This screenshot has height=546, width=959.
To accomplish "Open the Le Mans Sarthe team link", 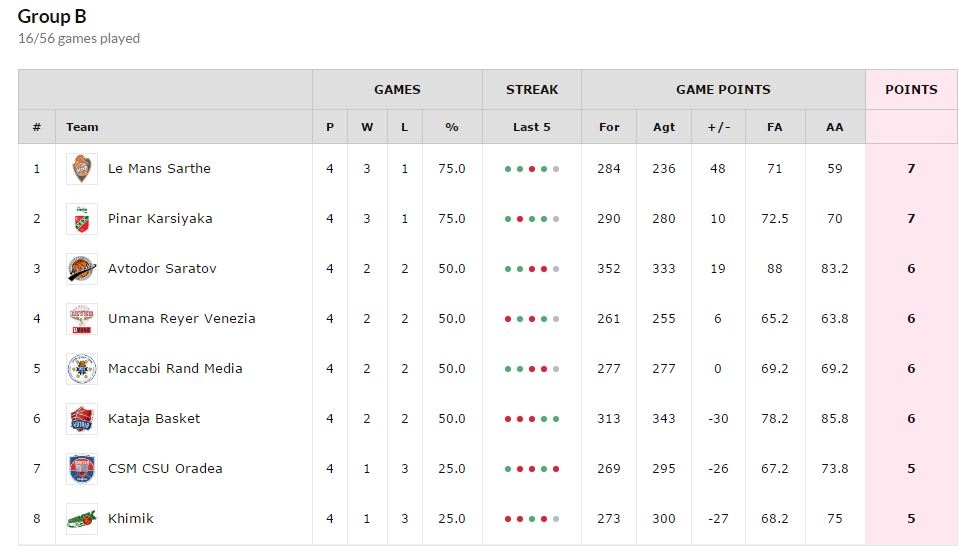I will tap(159, 169).
